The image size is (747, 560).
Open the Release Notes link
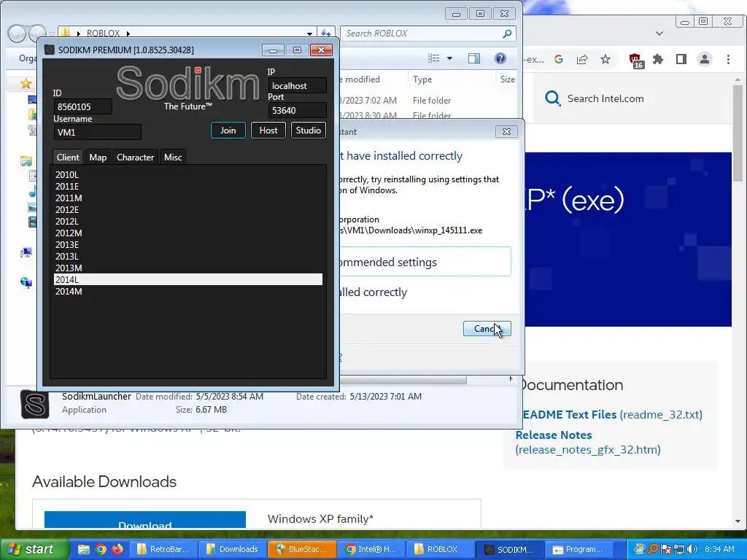click(x=554, y=435)
